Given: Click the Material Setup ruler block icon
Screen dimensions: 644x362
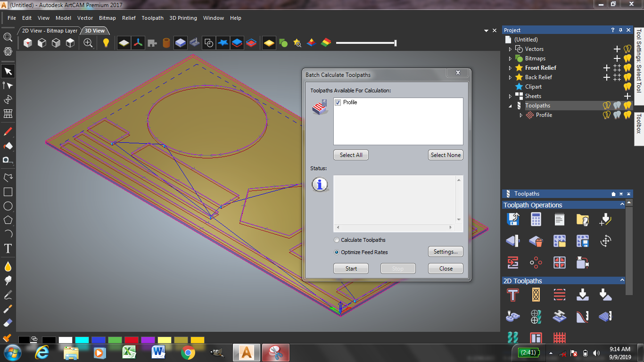Looking at the screenshot, I should 512,241.
